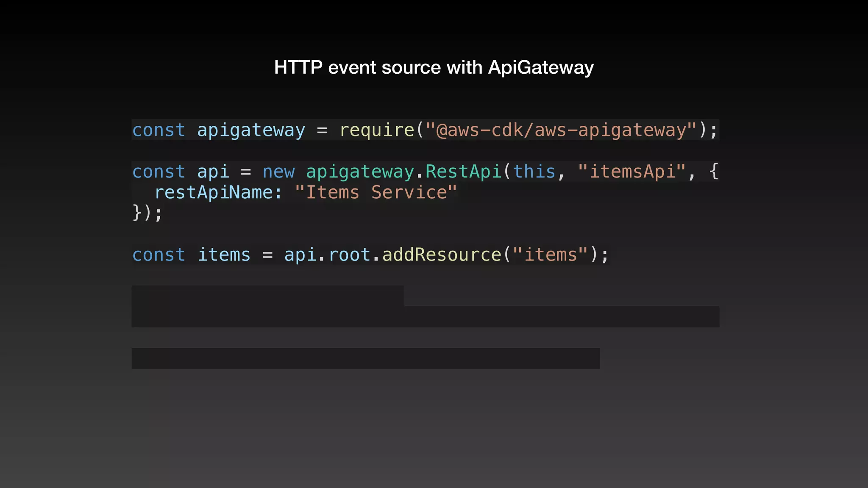The width and height of the screenshot is (868, 488).
Task: Click the "apigateway" variable name after the first const
Action: pos(251,130)
